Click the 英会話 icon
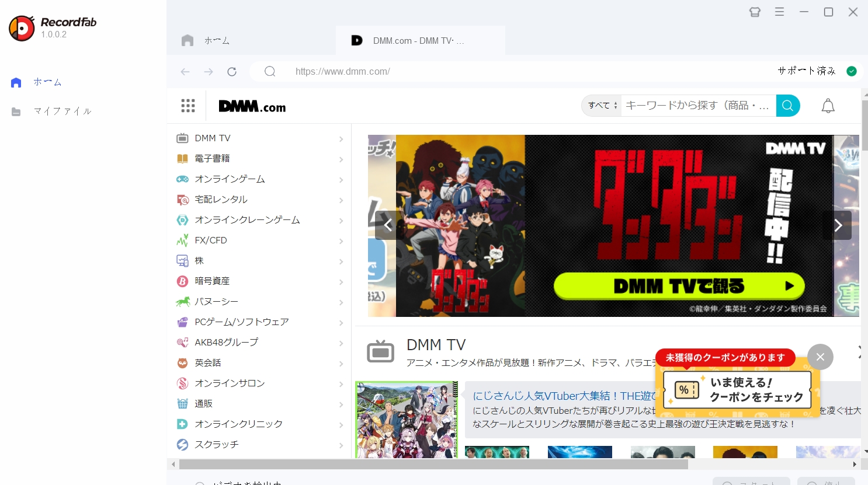 coord(182,363)
